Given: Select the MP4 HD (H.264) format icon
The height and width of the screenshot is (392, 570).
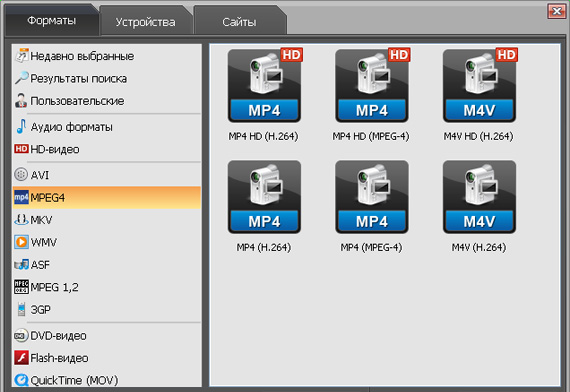Looking at the screenshot, I should point(264,86).
